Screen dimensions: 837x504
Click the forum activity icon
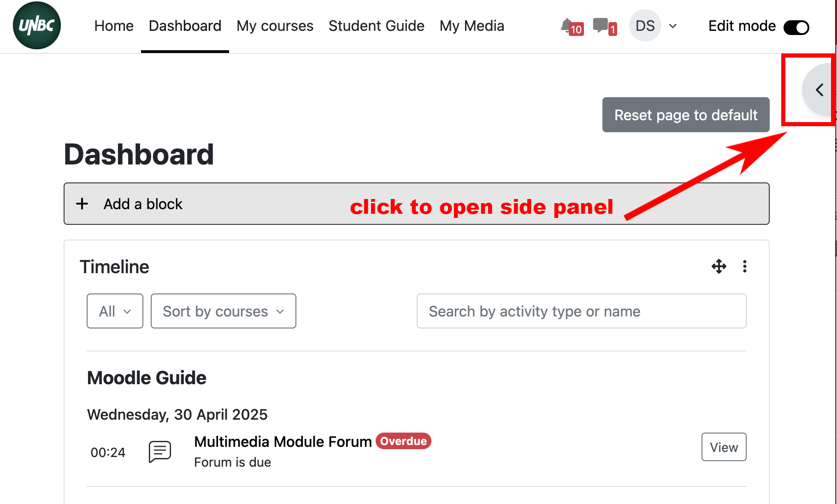160,451
